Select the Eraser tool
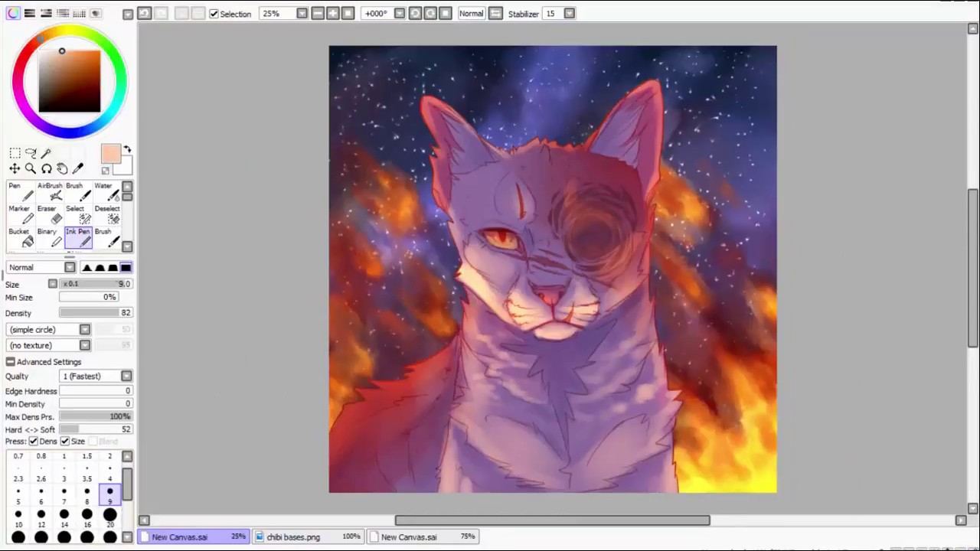This screenshot has height=551, width=980. click(49, 215)
